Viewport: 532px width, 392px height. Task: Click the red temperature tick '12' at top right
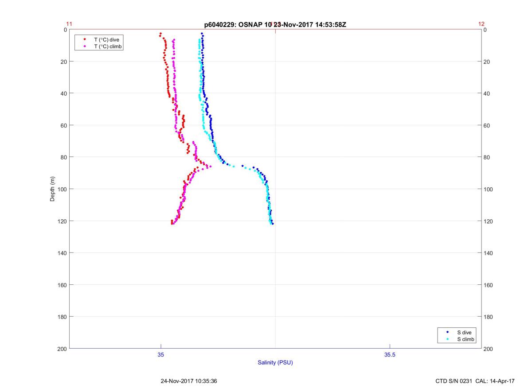[481, 24]
